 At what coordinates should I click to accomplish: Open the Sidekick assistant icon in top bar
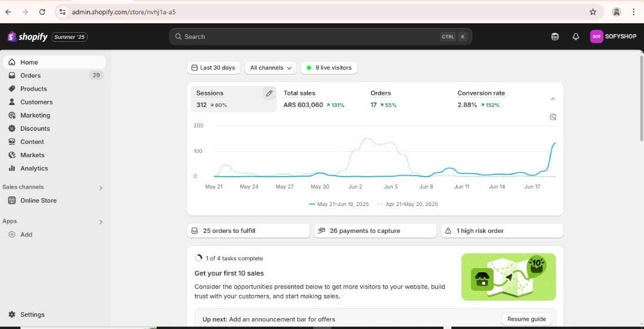point(555,36)
